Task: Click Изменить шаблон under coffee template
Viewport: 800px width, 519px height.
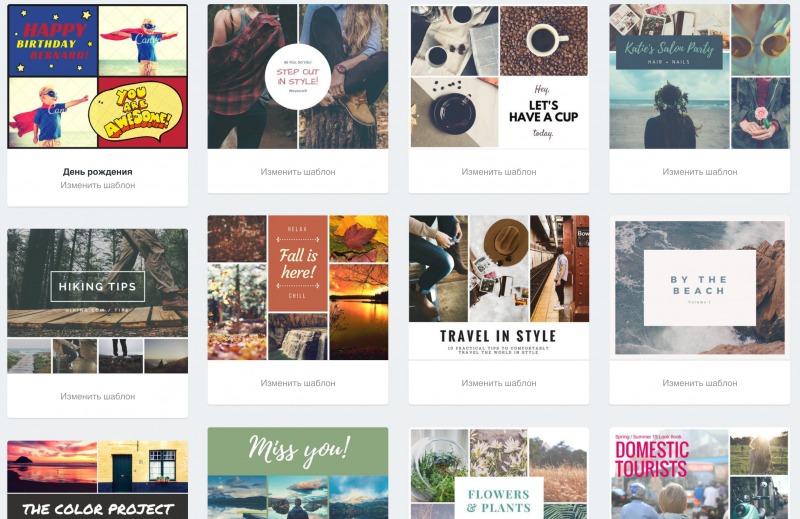Action: 499,172
